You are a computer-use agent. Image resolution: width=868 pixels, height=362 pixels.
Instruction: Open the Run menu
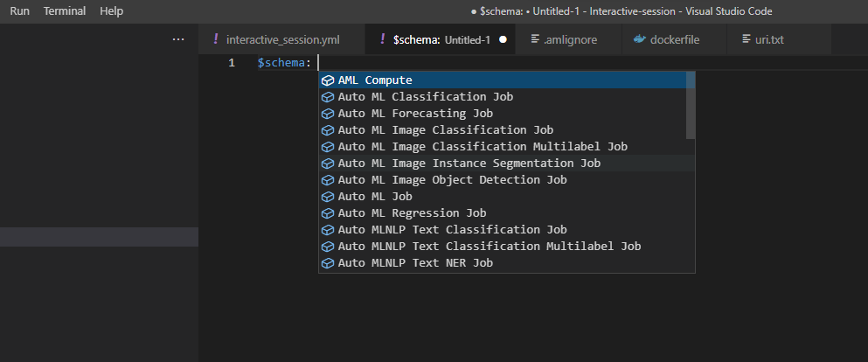[20, 11]
